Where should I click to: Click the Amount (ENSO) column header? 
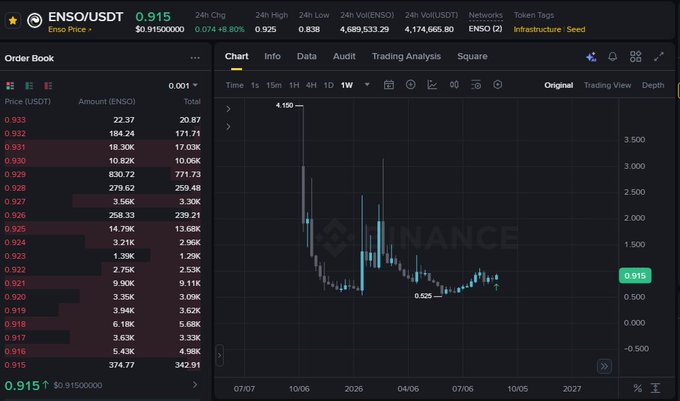107,101
